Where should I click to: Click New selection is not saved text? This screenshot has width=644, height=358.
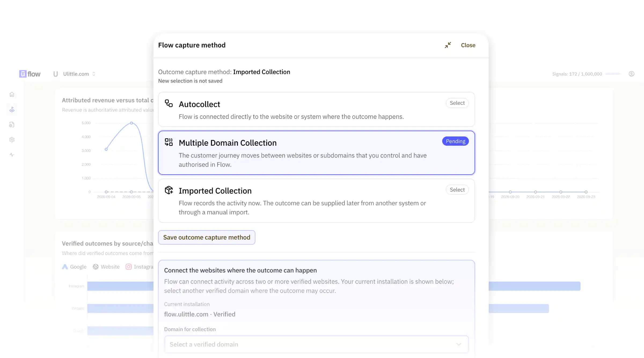190,81
